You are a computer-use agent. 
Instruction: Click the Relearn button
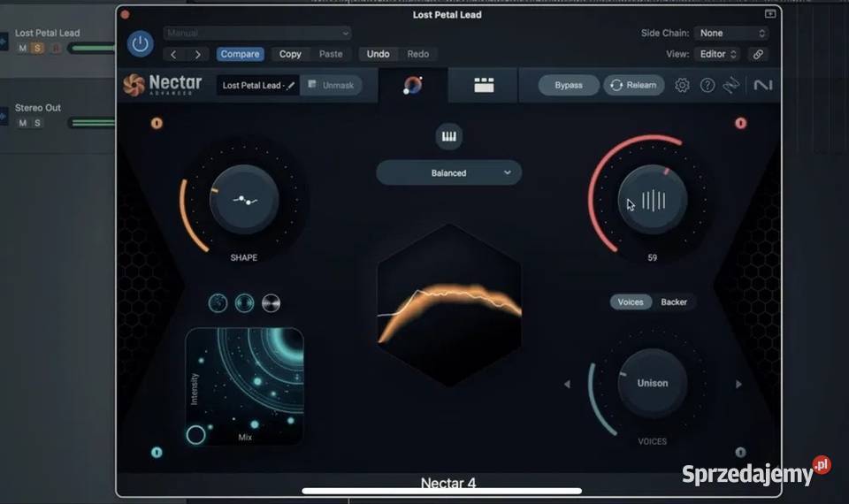[633, 85]
